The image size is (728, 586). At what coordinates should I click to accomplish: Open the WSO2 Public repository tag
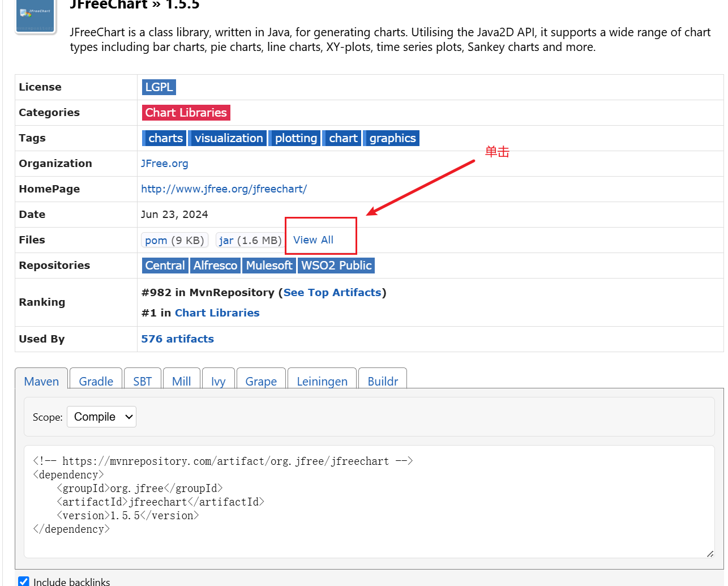click(336, 266)
